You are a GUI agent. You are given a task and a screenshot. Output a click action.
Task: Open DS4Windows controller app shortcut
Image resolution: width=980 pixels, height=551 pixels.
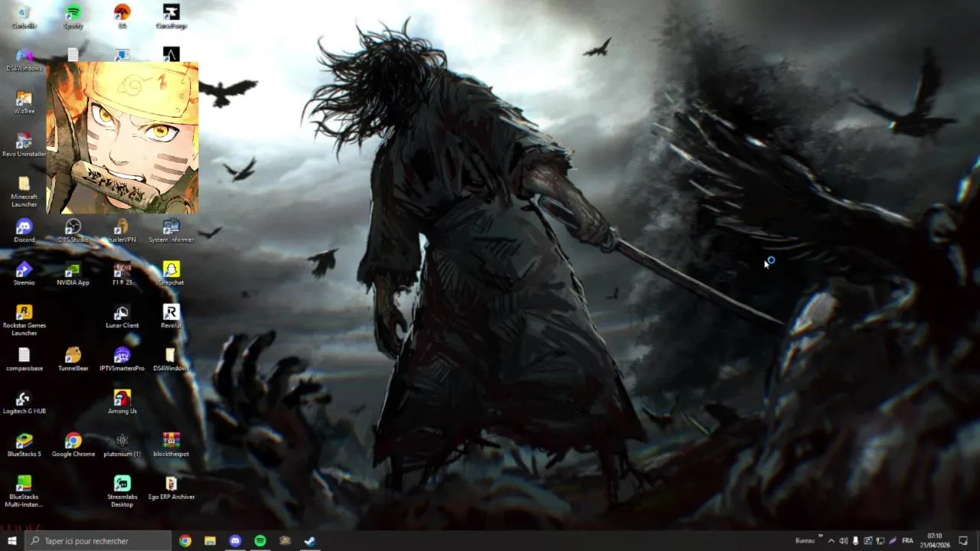coord(24,60)
